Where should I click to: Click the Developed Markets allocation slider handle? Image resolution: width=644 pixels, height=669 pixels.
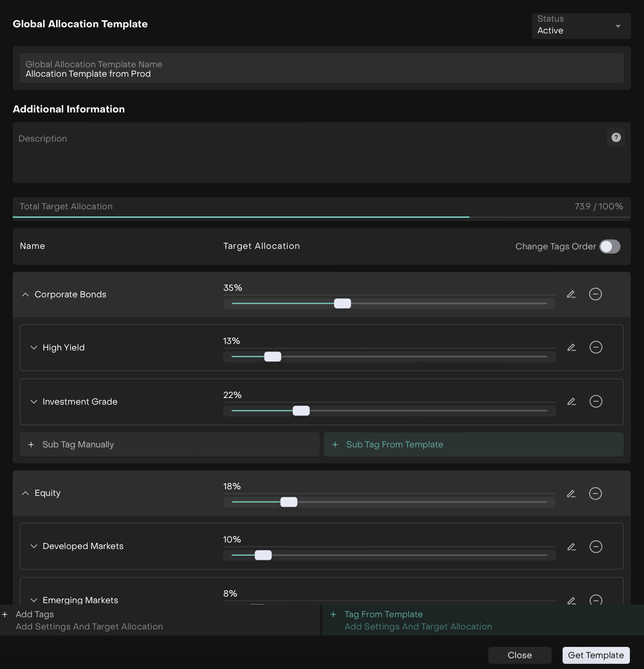[263, 555]
